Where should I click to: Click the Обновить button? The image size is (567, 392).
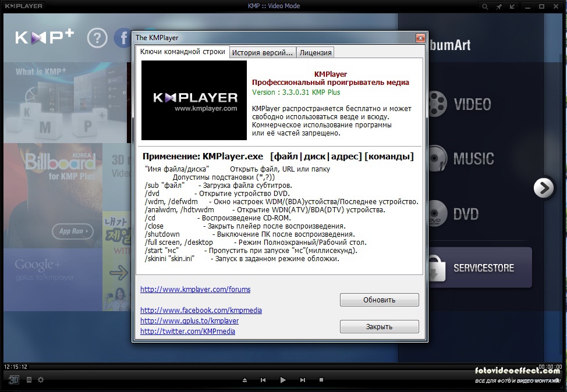point(380,300)
